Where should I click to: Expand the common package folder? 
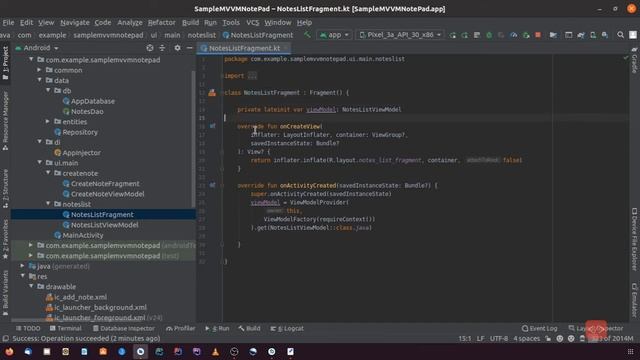point(40,70)
